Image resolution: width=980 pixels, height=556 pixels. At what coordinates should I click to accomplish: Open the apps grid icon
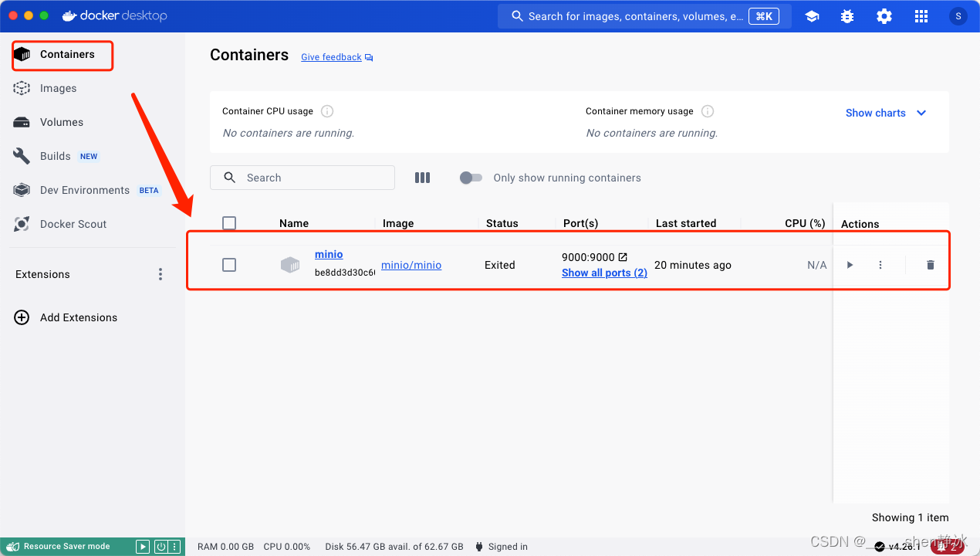(921, 16)
